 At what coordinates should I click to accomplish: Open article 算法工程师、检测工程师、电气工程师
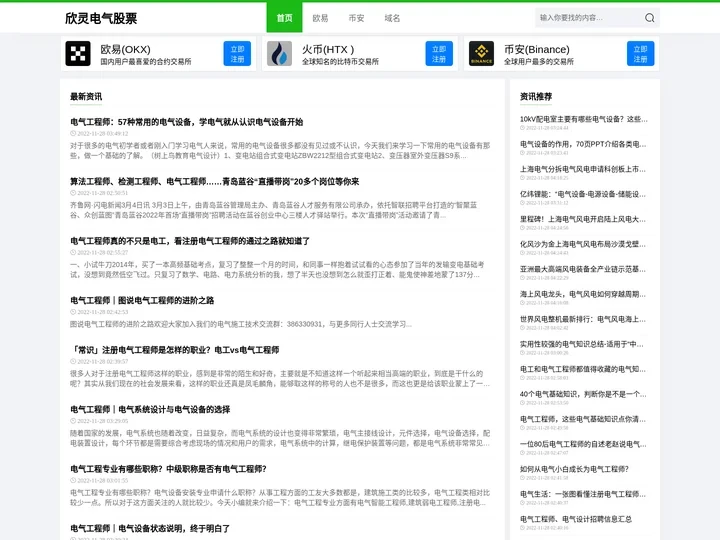pyautogui.click(x=214, y=181)
